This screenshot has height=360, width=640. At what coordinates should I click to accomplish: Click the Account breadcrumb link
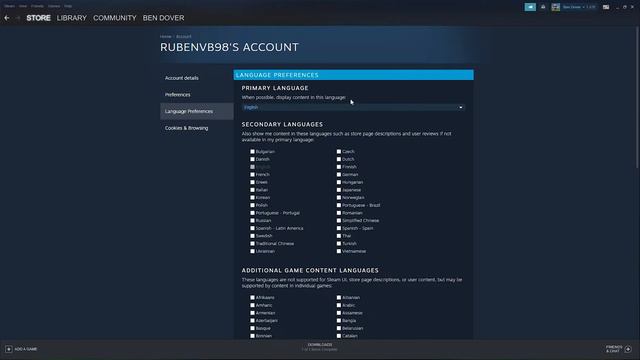coord(183,36)
